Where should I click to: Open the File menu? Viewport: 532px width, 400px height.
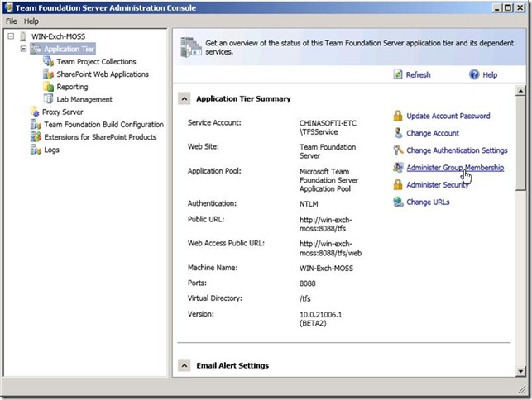(12, 21)
